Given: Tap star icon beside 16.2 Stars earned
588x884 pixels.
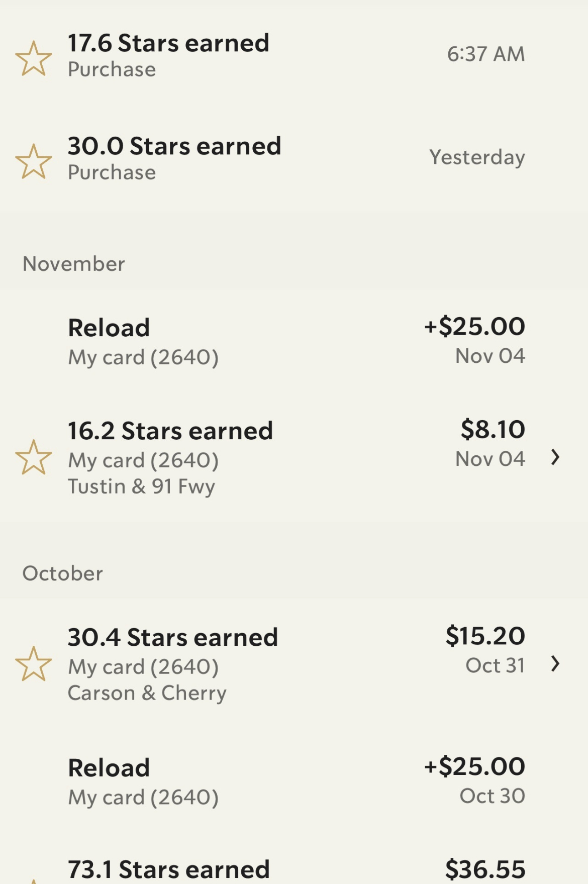Looking at the screenshot, I should coord(34,457).
